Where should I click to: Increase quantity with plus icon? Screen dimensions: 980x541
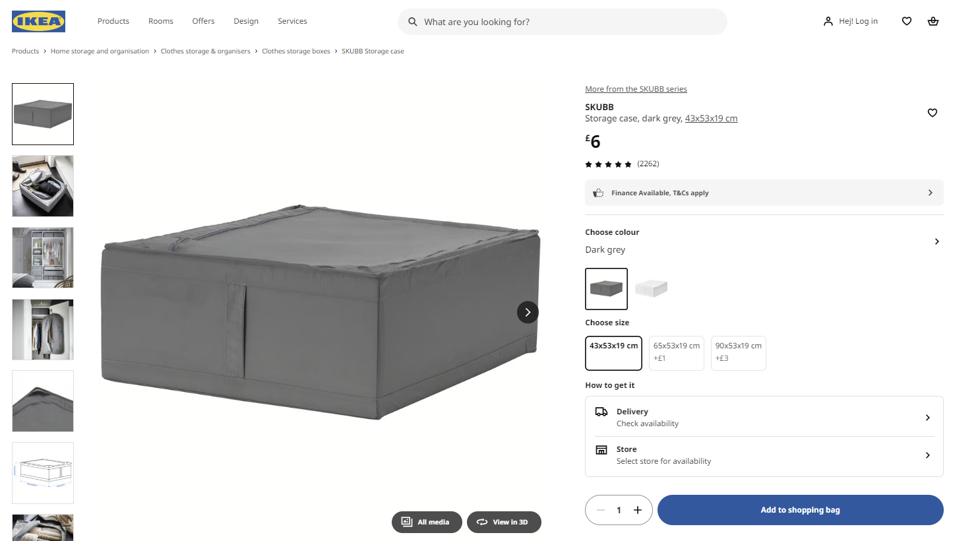coord(638,510)
